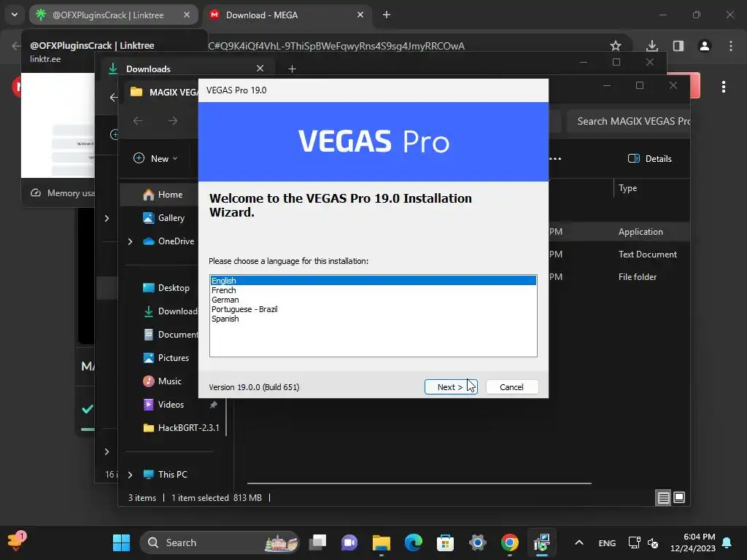Select English installation language
This screenshot has height=560, width=747.
click(x=373, y=281)
